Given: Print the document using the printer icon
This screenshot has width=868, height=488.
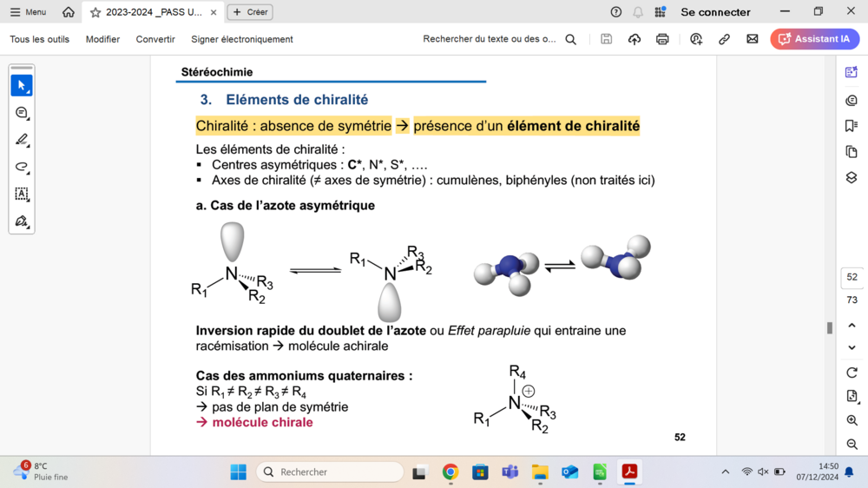Looking at the screenshot, I should (662, 39).
